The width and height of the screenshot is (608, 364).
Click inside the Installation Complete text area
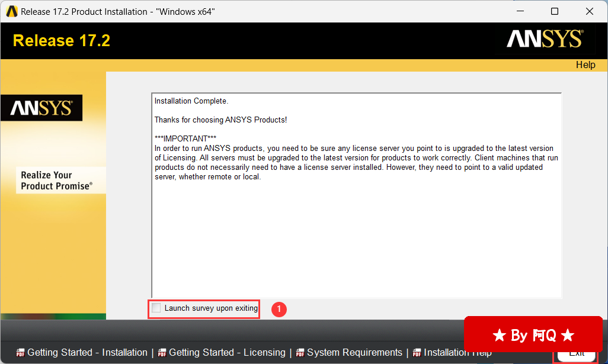(356, 237)
